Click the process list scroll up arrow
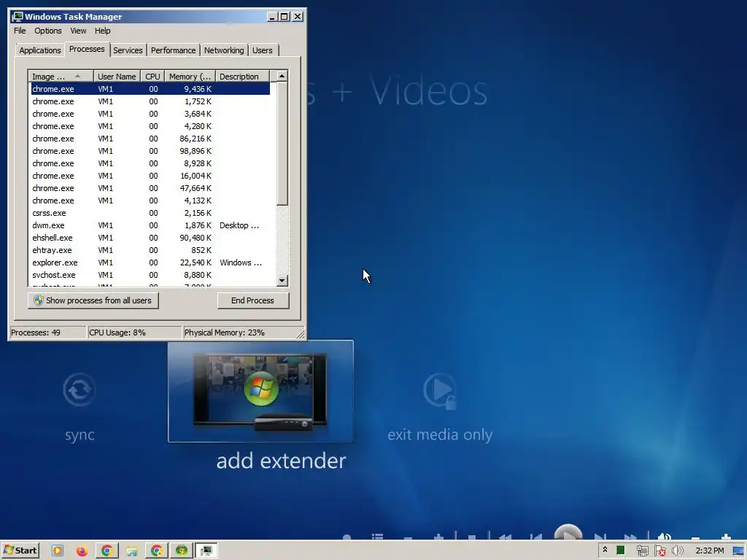747x560 pixels. 282,76
